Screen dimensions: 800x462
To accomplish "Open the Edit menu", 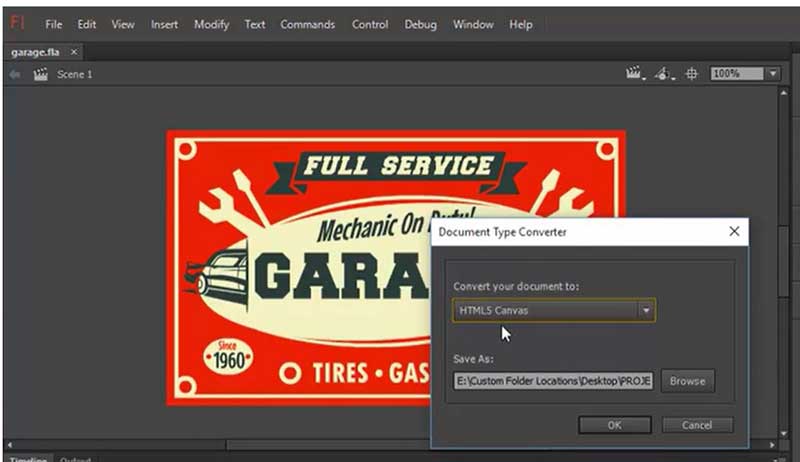I will (87, 24).
